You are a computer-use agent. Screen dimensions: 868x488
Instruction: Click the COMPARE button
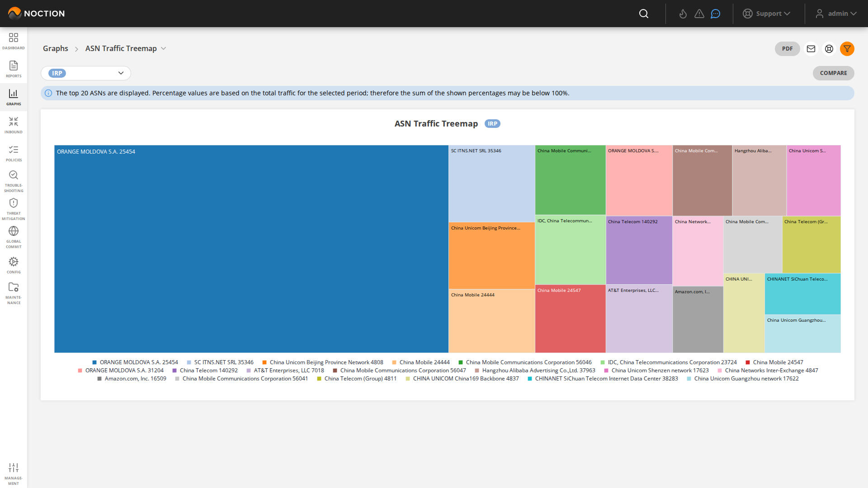click(834, 73)
